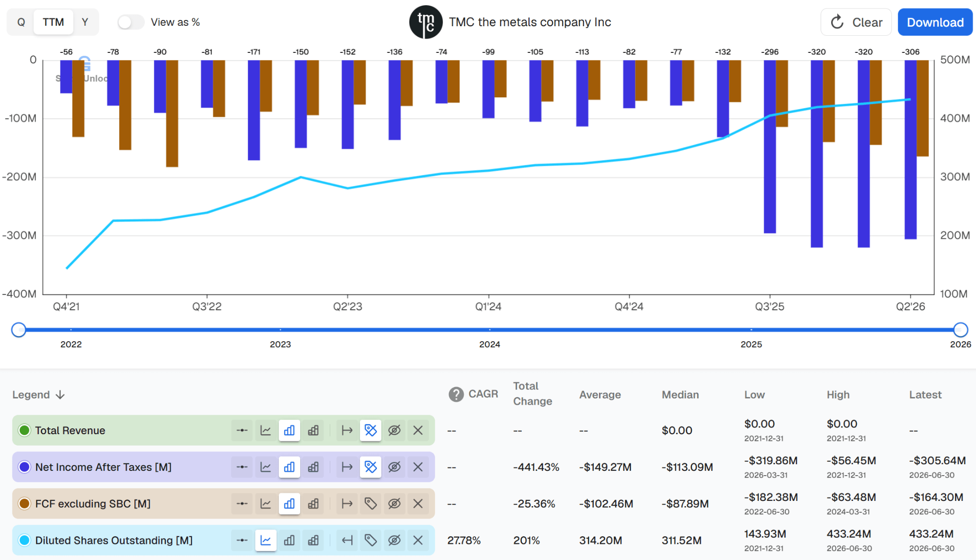Select stacked bar icon for FCF excluding SBC
This screenshot has height=560, width=976.
[313, 504]
